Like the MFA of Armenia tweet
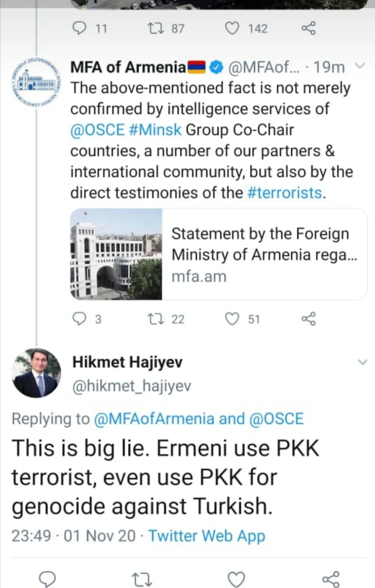 point(232,319)
